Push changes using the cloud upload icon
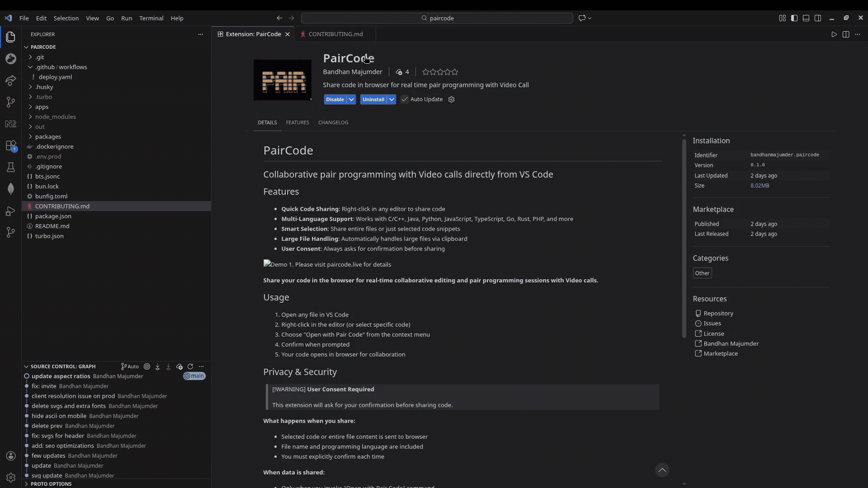Image resolution: width=868 pixels, height=488 pixels. click(x=179, y=366)
